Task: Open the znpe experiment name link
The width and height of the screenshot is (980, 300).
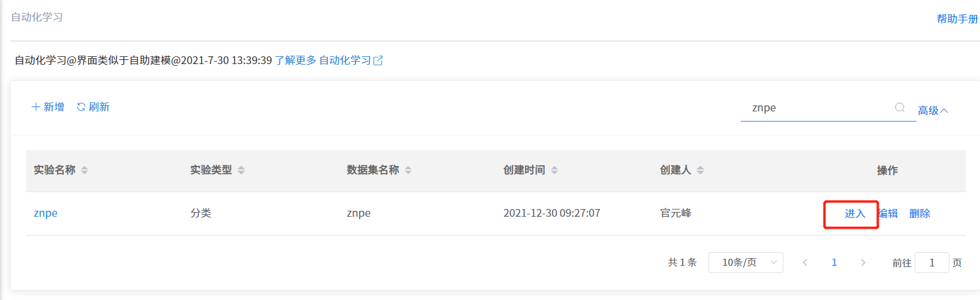Action: pyautogui.click(x=46, y=213)
